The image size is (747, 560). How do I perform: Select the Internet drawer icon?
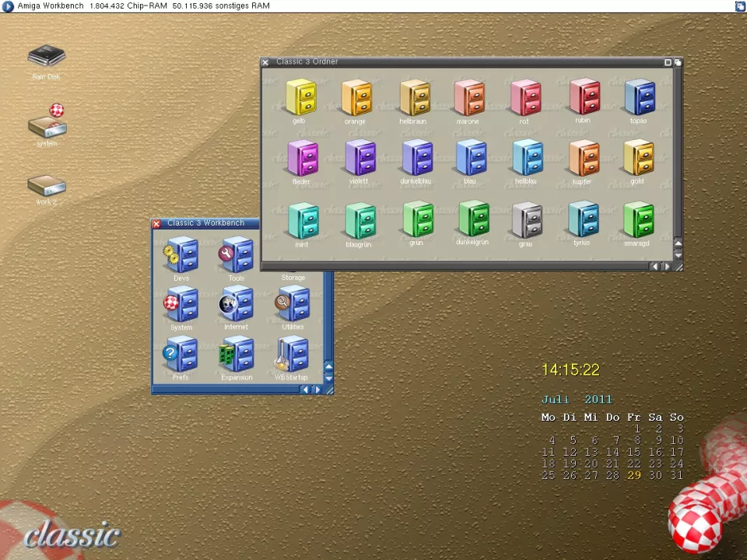236,305
